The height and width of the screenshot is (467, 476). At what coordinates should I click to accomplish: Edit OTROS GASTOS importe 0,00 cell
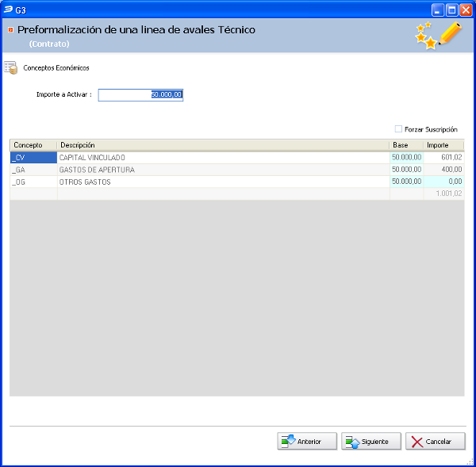[443, 182]
